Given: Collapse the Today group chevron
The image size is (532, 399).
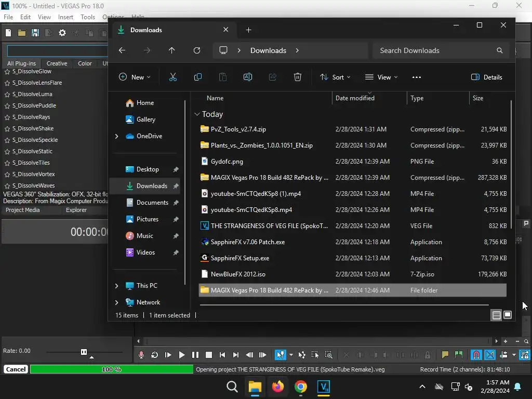Looking at the screenshot, I should (x=197, y=114).
